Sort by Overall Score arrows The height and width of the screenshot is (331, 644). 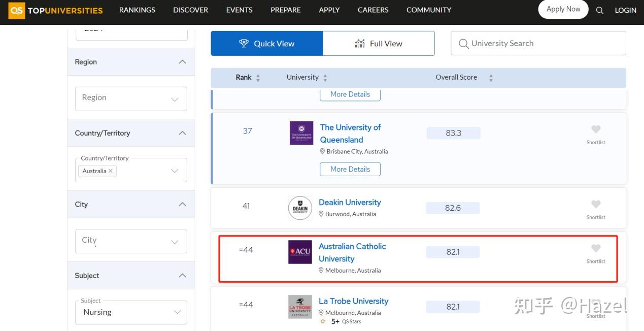[491, 78]
